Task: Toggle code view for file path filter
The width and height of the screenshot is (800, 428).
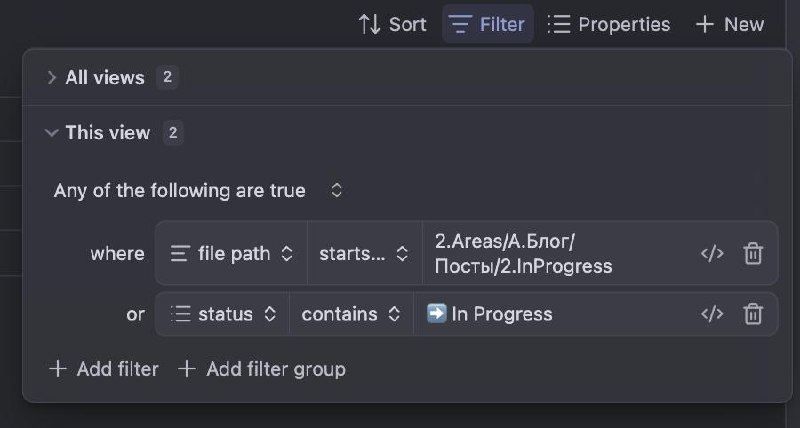Action: pyautogui.click(x=712, y=254)
